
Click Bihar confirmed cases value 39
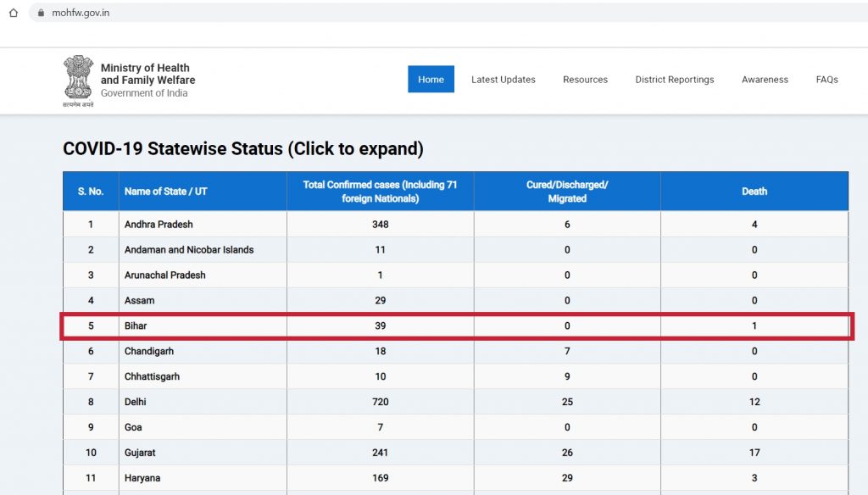[x=381, y=326]
